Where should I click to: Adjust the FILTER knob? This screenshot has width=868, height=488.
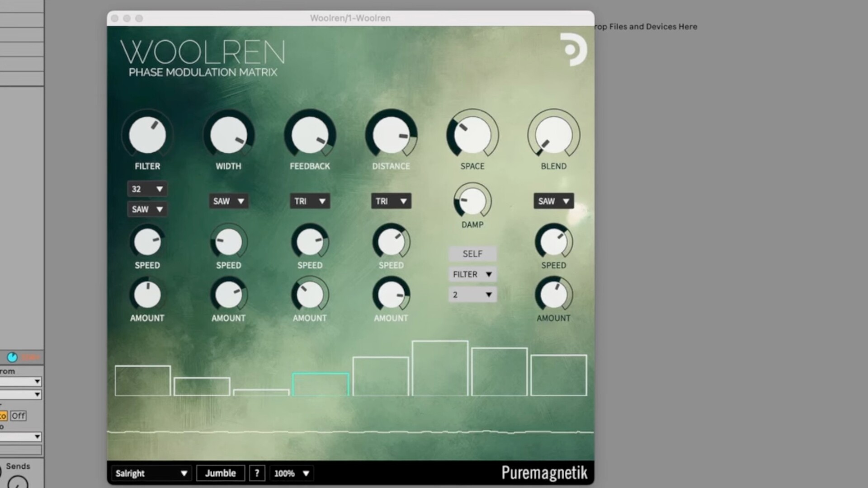pyautogui.click(x=147, y=135)
